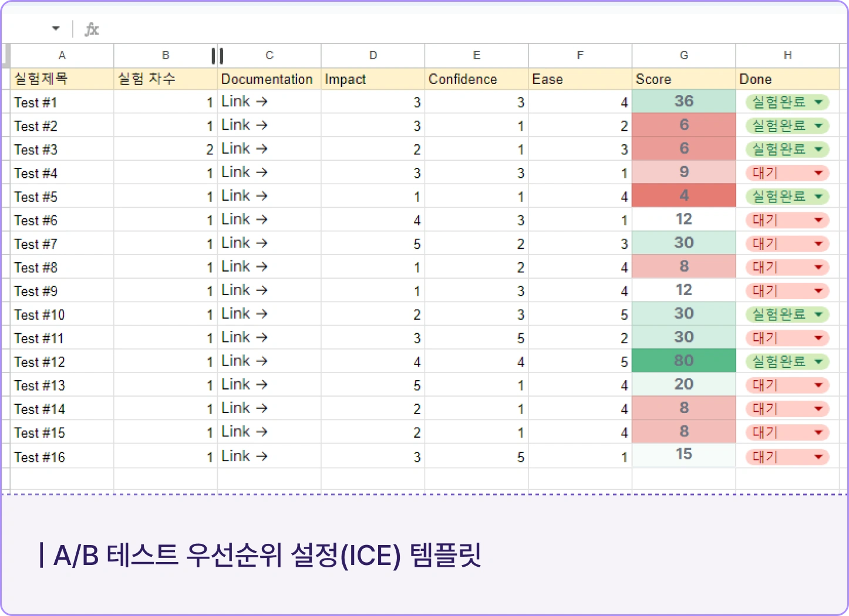Open the Documentation link for Test #1
Viewport: 849px width, 616px height.
pos(244,101)
